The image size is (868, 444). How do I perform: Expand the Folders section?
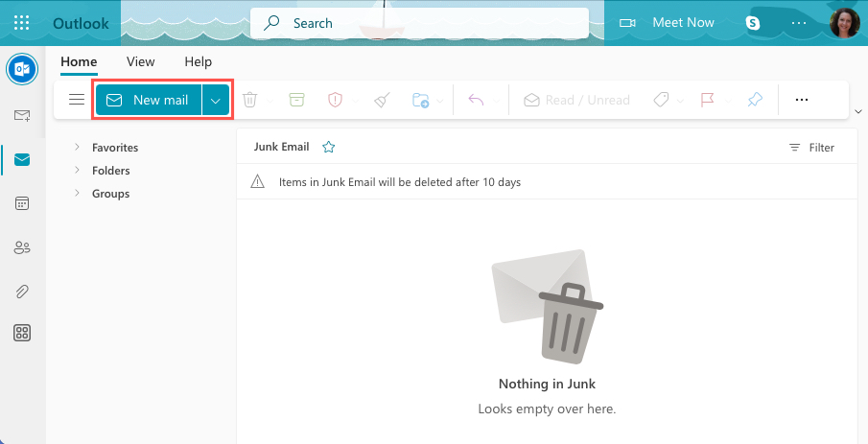tap(77, 170)
